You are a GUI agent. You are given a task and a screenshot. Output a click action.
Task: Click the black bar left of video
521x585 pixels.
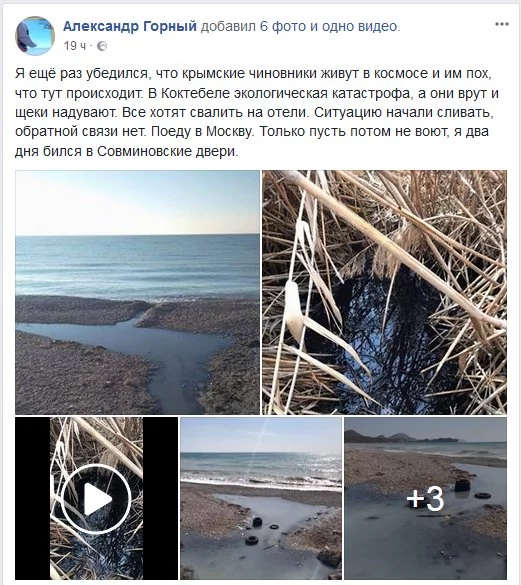click(x=32, y=498)
